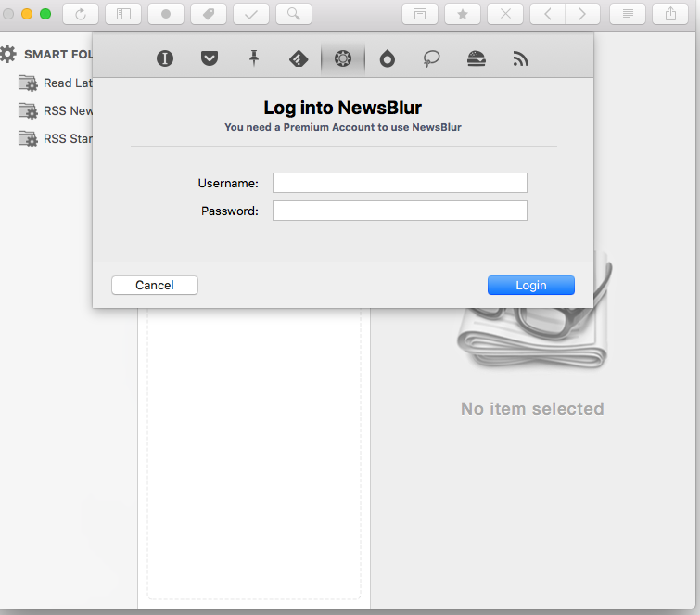The width and height of the screenshot is (700, 615).
Task: Open the share toolbar button
Action: pos(670,14)
